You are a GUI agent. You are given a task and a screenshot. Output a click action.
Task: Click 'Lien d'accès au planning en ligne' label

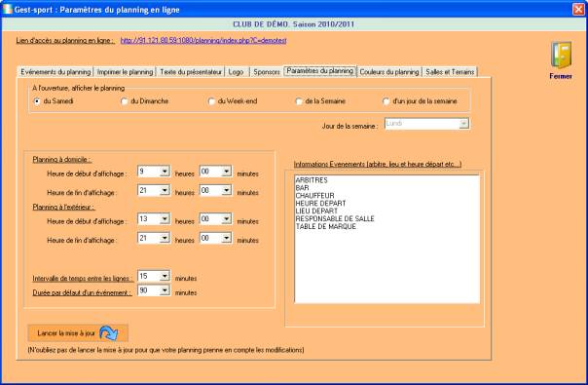(65, 41)
